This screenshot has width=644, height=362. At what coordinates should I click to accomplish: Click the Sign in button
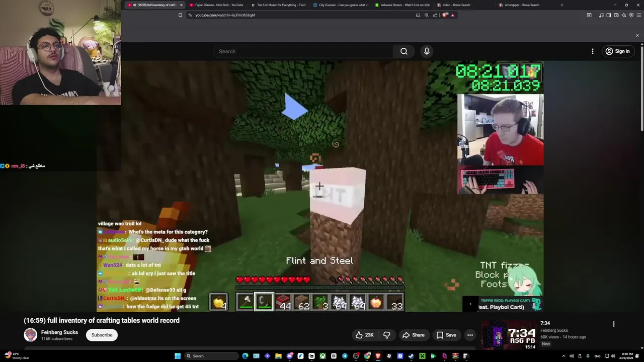pyautogui.click(x=618, y=51)
